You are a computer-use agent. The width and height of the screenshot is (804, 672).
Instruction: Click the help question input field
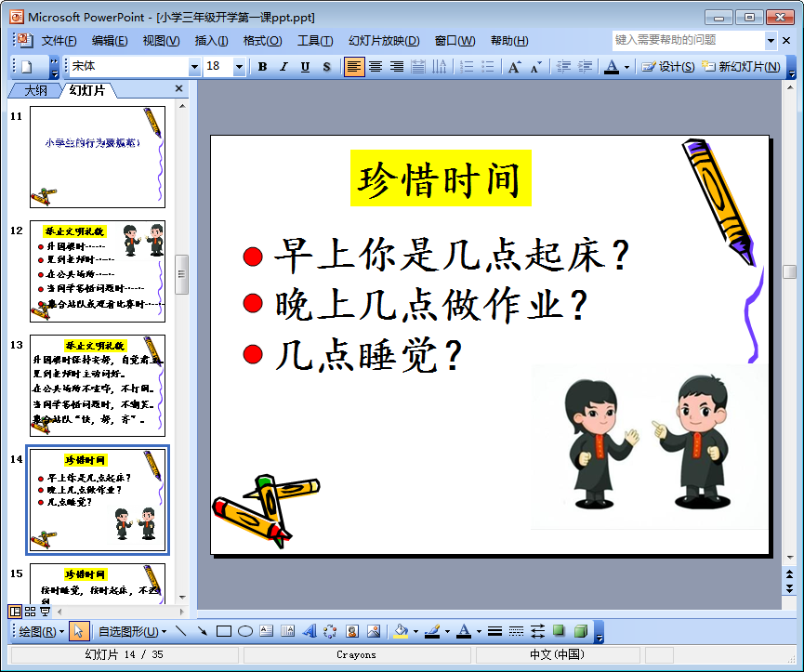pos(688,41)
